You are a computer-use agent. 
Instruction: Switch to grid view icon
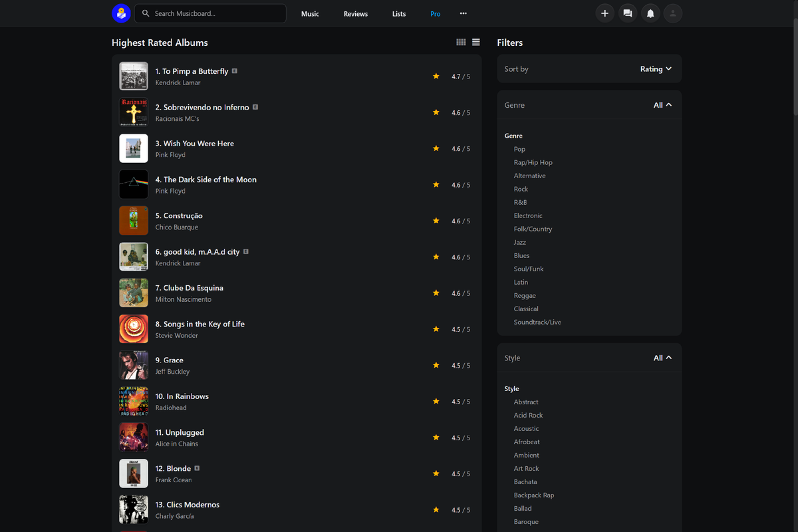click(461, 43)
